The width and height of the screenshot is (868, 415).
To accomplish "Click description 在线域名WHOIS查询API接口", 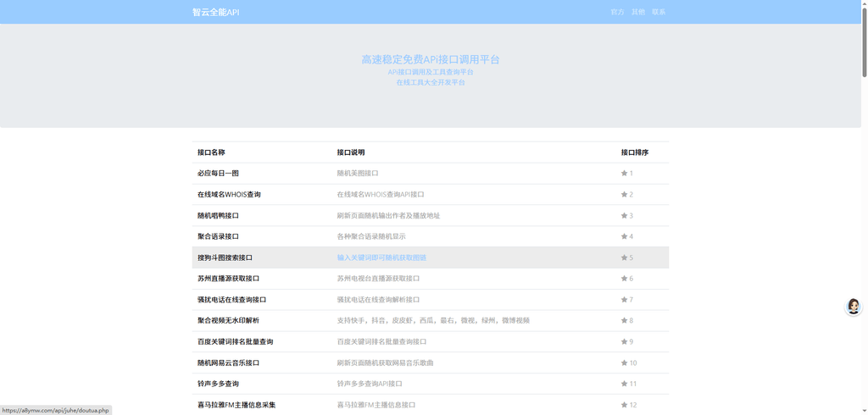I will tap(381, 194).
